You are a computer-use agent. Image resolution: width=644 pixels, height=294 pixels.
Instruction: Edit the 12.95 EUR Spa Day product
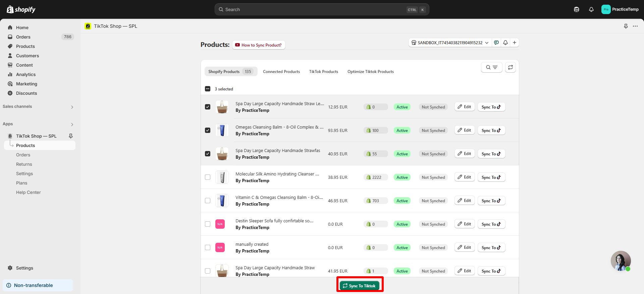(465, 107)
